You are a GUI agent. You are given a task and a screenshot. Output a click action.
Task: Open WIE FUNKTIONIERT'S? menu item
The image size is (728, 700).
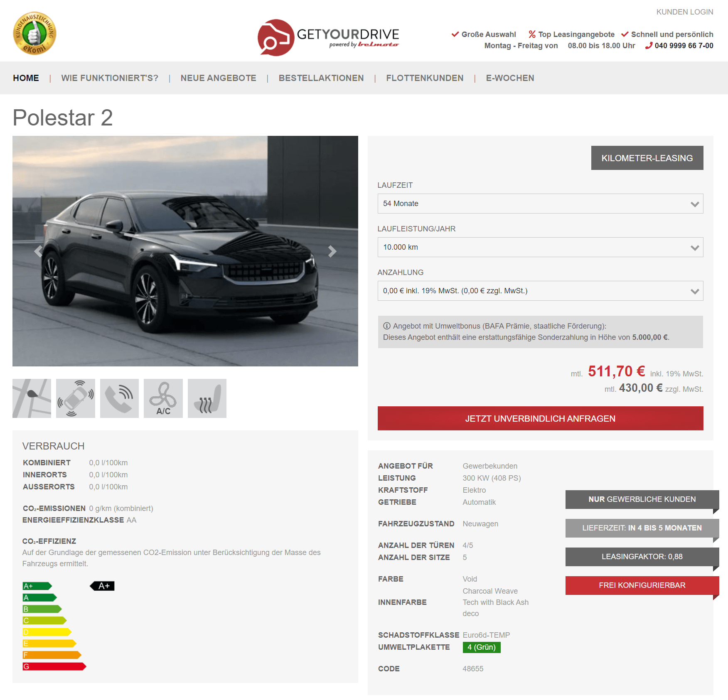[x=110, y=78]
